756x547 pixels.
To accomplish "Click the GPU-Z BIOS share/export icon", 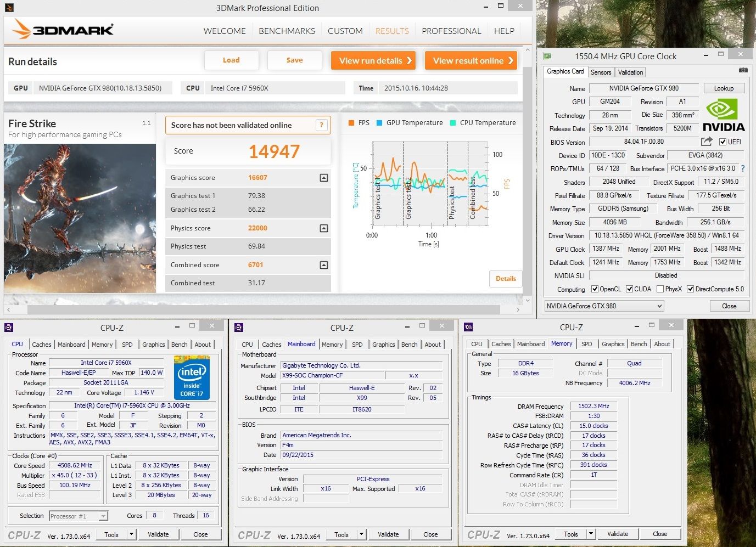I will pos(707,142).
